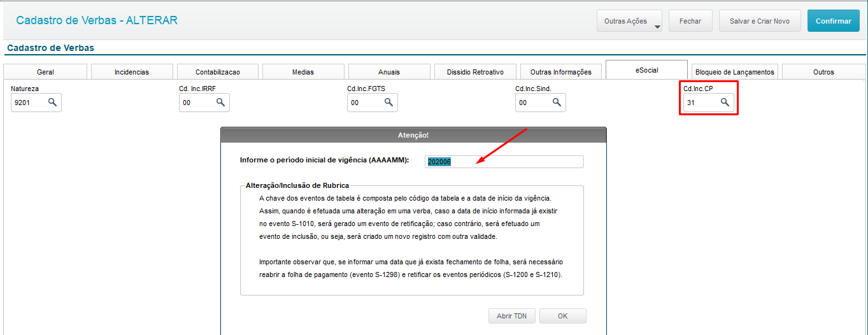Image resolution: width=868 pixels, height=335 pixels.
Task: Switch to the Geral tab
Action: [45, 72]
